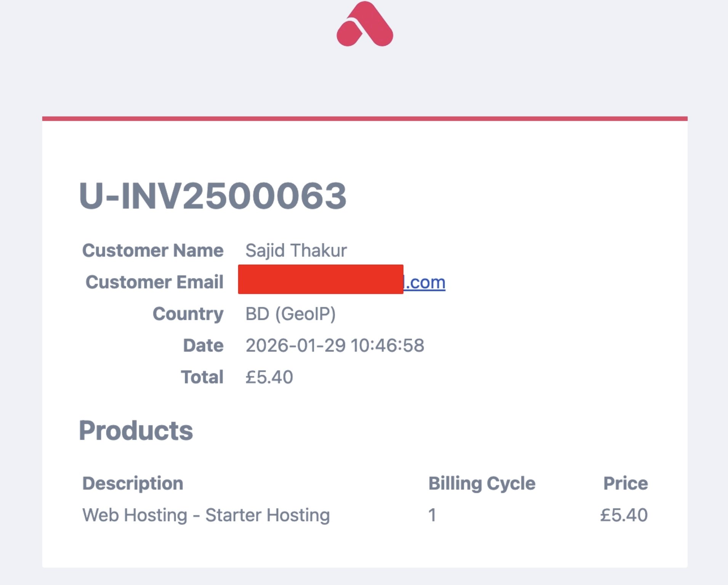Select the £5.40 total amount
Image resolution: width=728 pixels, height=585 pixels.
[269, 377]
